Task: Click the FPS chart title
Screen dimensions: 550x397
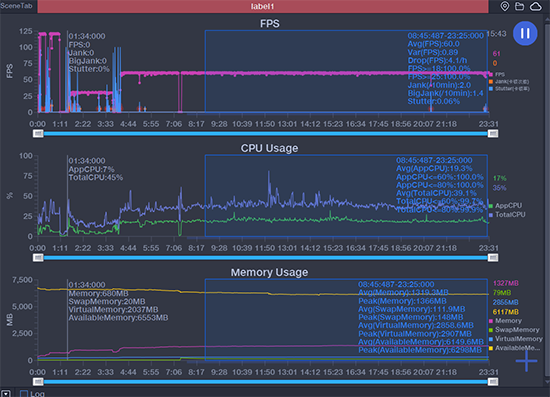Action: tap(269, 23)
